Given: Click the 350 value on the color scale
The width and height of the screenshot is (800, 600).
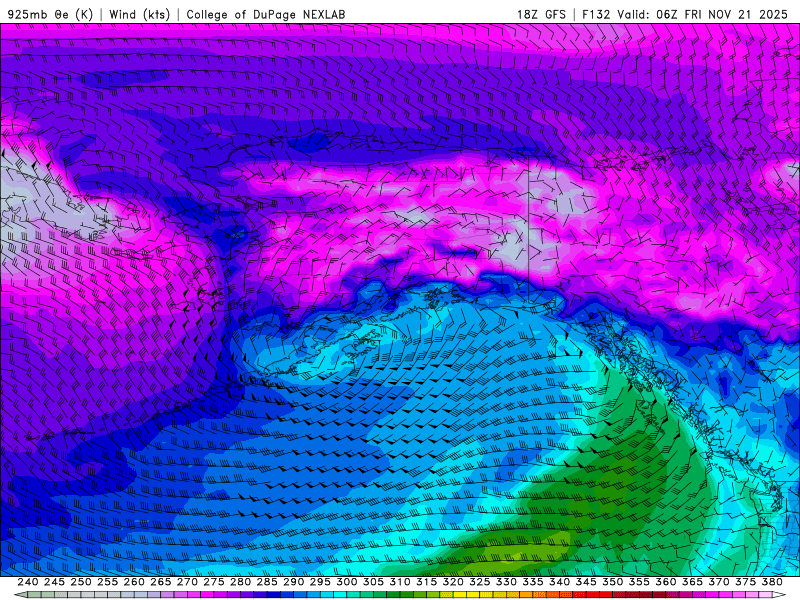Looking at the screenshot, I should [612, 582].
